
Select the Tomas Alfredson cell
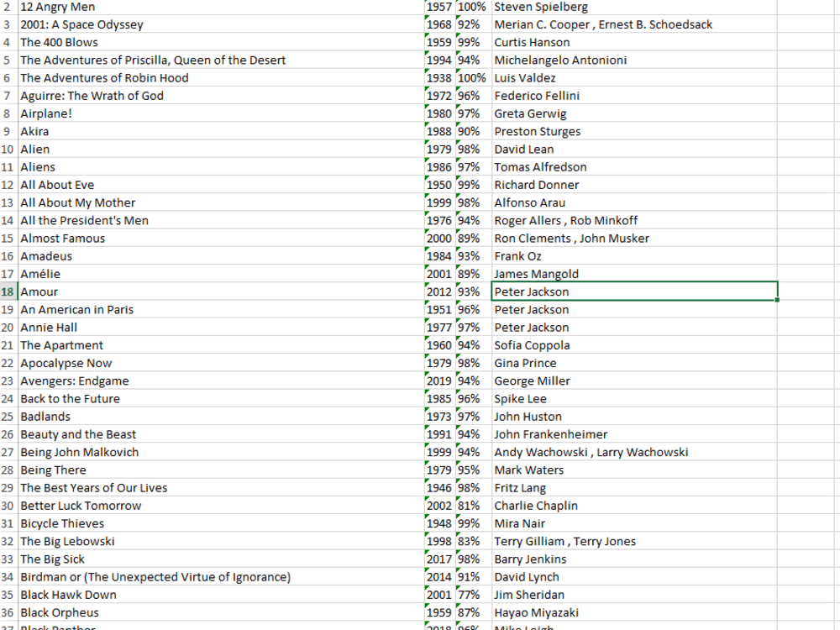pos(634,166)
